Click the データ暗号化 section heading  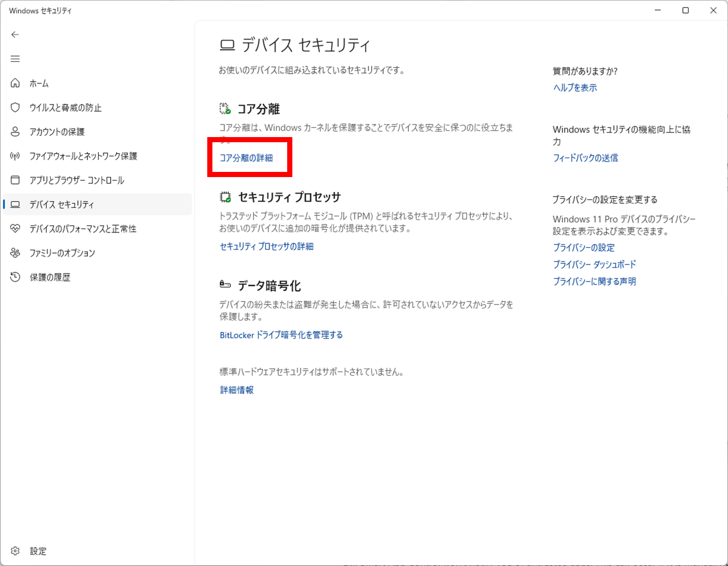(269, 286)
